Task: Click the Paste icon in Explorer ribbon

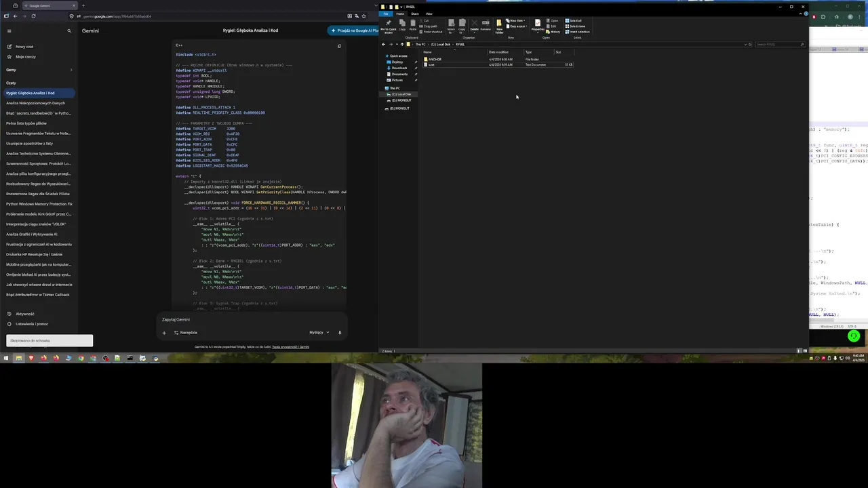Action: [413, 25]
